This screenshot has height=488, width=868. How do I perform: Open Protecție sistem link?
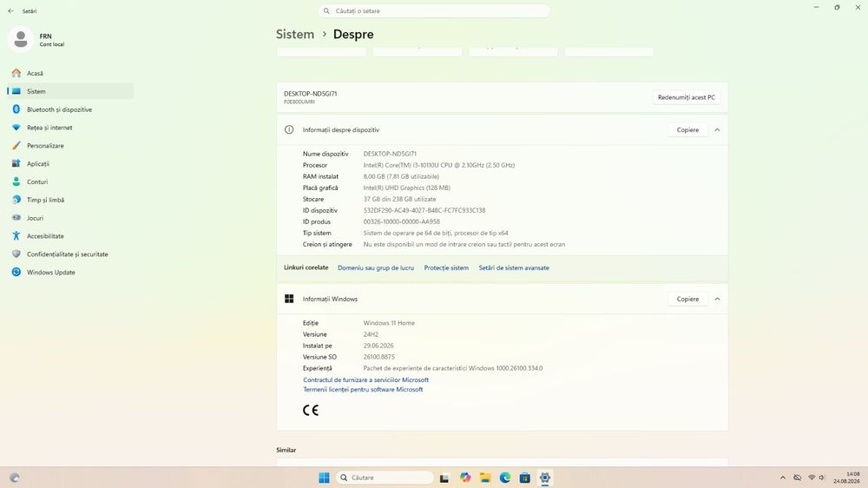point(446,267)
